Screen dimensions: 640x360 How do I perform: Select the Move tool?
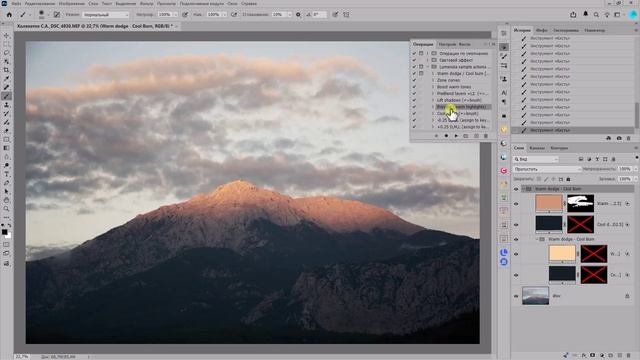point(6,36)
